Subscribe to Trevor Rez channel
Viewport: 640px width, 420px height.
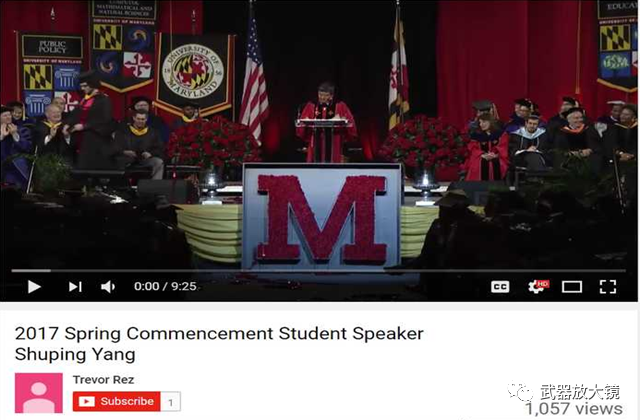coord(117,401)
